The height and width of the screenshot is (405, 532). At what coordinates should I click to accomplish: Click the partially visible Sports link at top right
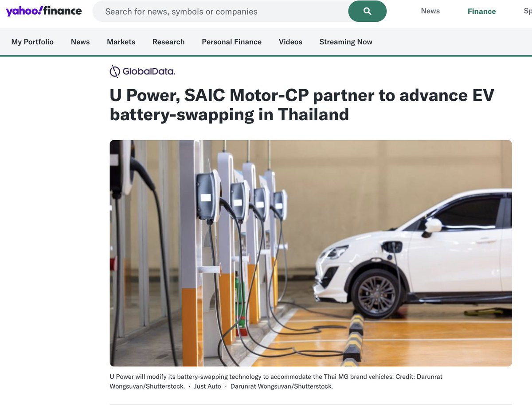pyautogui.click(x=528, y=12)
